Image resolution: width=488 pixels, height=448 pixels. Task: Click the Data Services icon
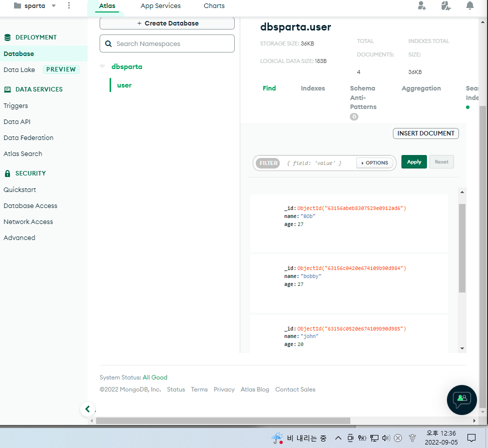8,89
